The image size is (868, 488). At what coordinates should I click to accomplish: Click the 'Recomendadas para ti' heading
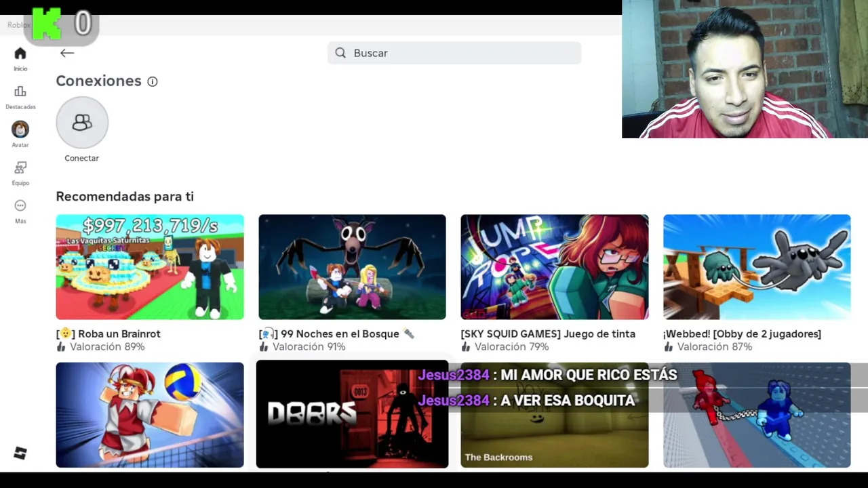pyautogui.click(x=125, y=197)
